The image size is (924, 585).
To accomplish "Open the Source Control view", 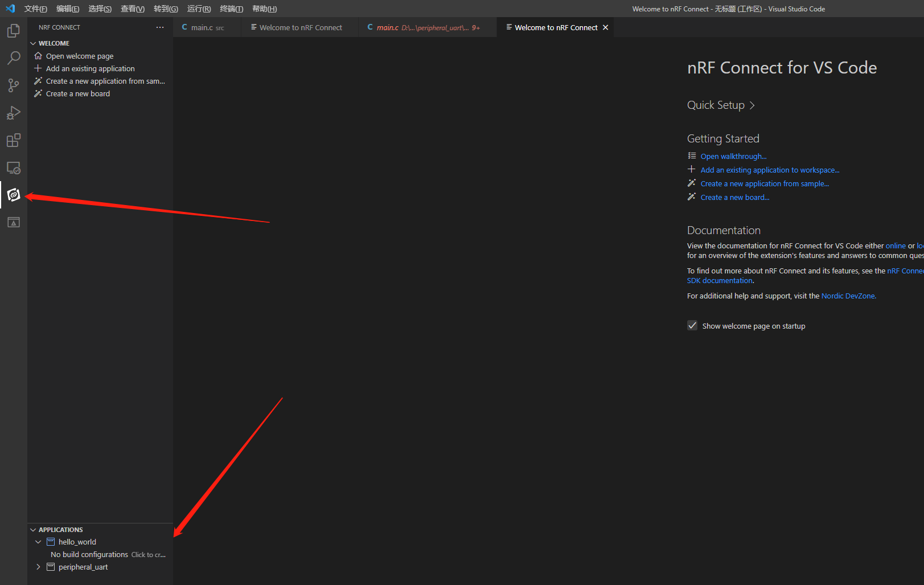I will [14, 85].
